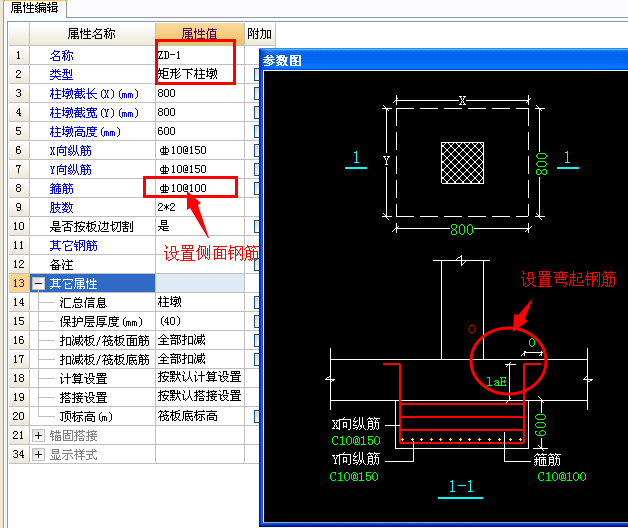Click the 参数图 window title bar
Screen dimensions: 628x528
coord(444,60)
